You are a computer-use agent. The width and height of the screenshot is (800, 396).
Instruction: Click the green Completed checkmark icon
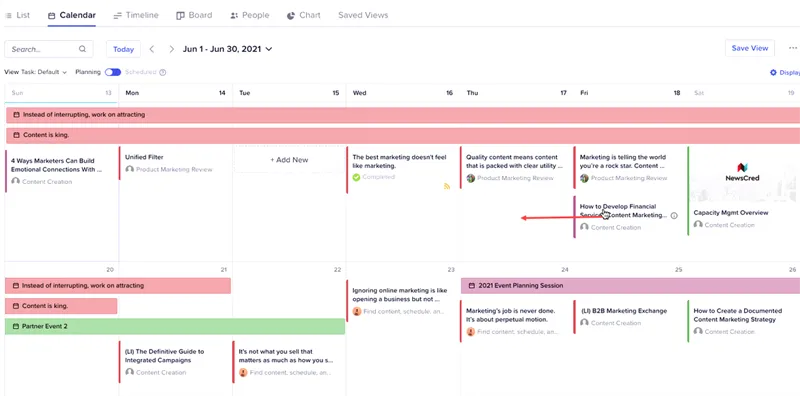click(356, 177)
